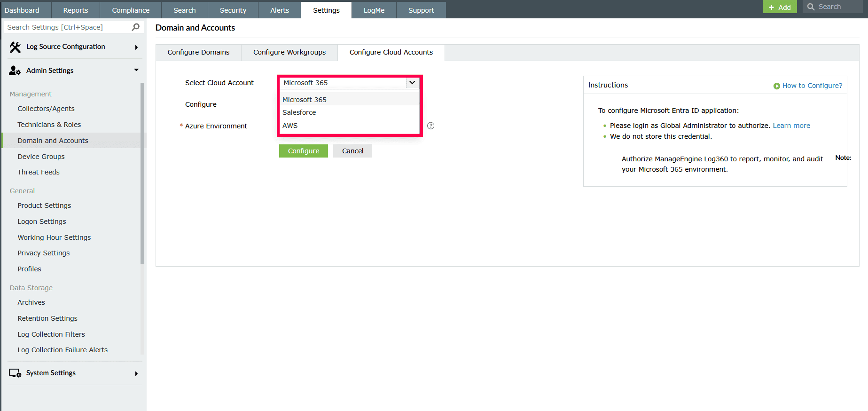Open Profiles in the sidebar

(x=29, y=269)
